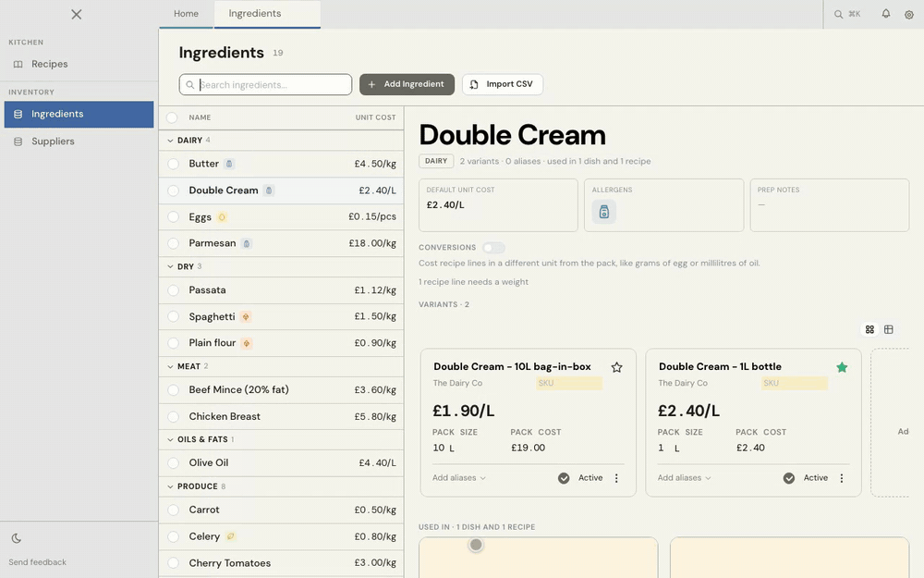The width and height of the screenshot is (924, 578).
Task: Click the Parmesan allergen badge
Action: (247, 243)
